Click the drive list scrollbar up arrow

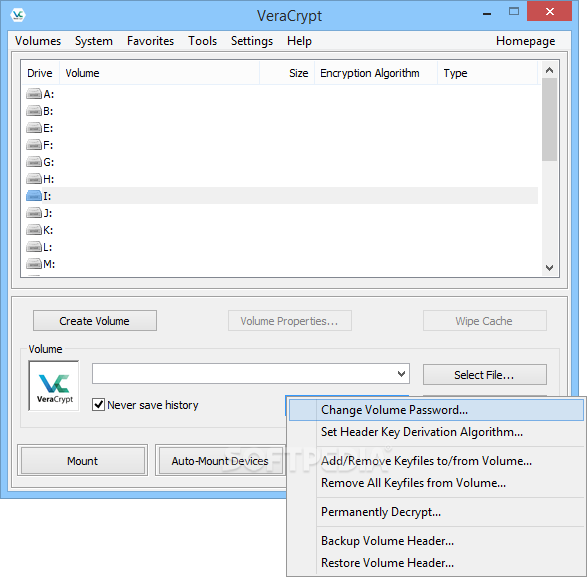pos(549,70)
